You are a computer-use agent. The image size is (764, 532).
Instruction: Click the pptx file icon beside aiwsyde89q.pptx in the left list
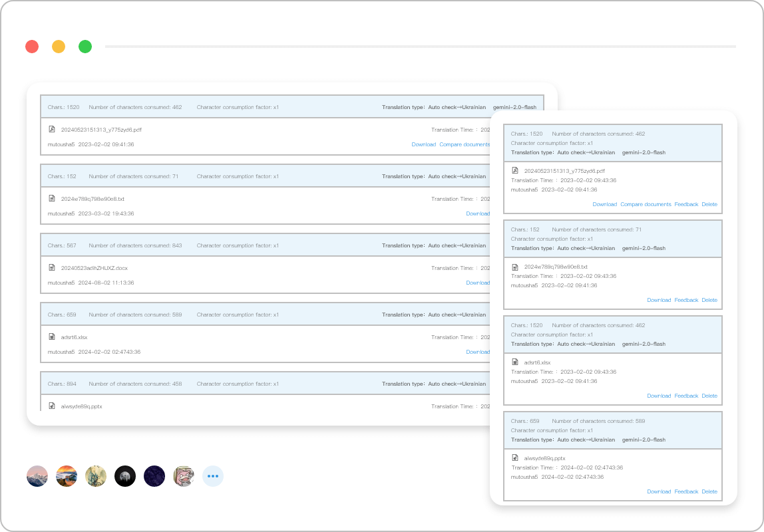point(52,406)
